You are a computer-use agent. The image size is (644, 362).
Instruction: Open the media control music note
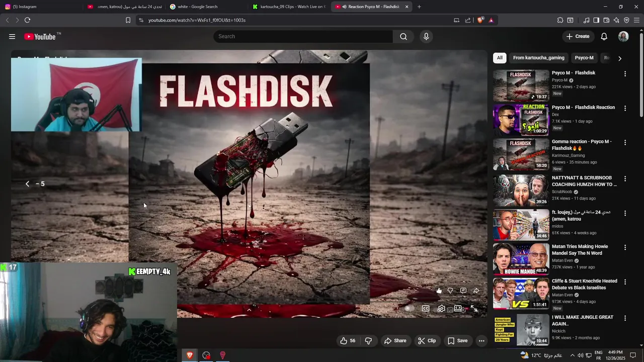point(586,20)
